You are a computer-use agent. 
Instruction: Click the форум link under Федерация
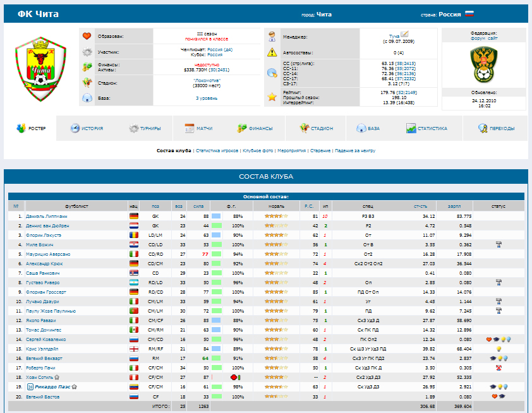click(477, 39)
